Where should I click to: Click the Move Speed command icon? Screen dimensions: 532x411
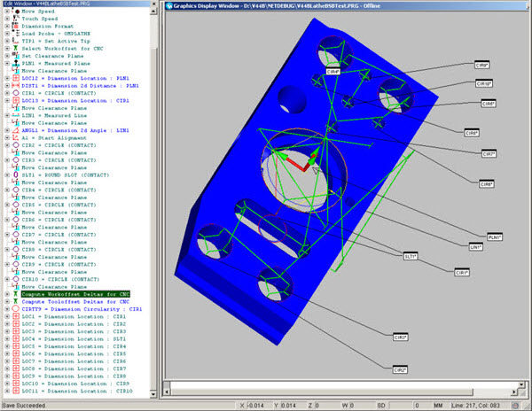click(x=15, y=12)
